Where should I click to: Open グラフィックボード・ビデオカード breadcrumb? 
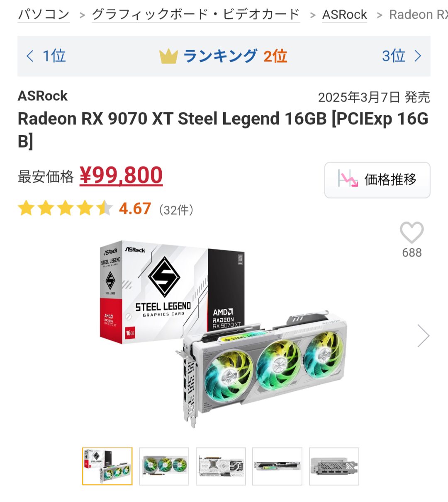pos(196,15)
